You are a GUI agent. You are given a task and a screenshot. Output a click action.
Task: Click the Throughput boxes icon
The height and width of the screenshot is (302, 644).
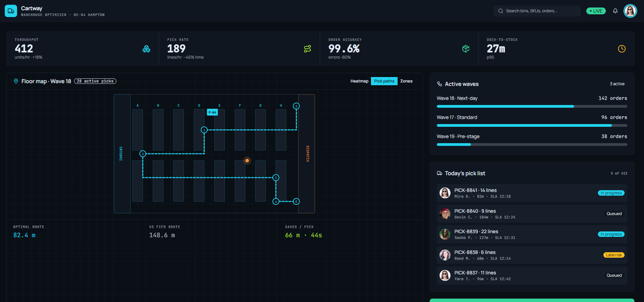click(x=146, y=49)
